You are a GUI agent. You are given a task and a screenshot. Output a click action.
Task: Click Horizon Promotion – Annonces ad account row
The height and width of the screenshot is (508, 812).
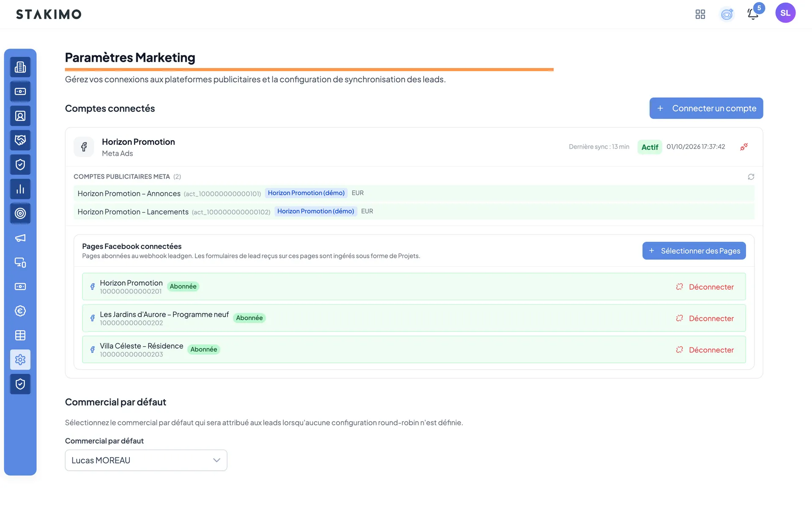[414, 193]
